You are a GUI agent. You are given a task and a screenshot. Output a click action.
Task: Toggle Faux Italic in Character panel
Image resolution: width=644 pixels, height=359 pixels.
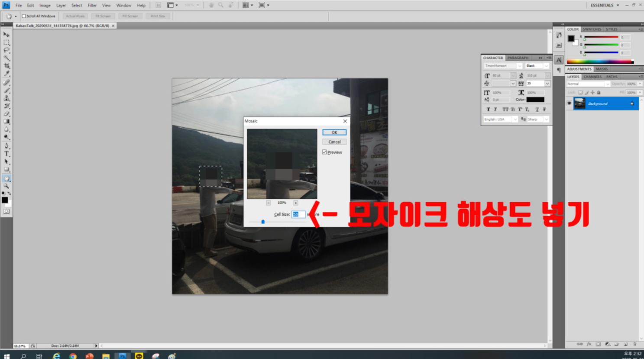coord(495,110)
